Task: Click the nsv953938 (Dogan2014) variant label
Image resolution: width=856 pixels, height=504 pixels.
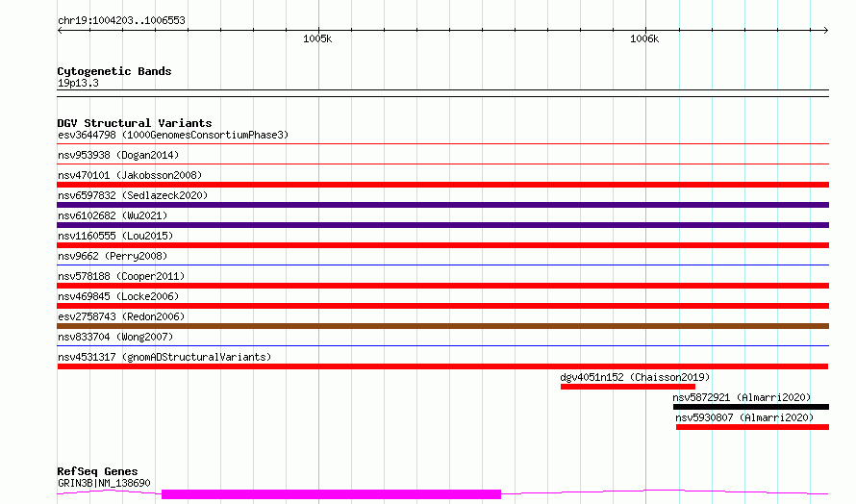Action: (118, 155)
